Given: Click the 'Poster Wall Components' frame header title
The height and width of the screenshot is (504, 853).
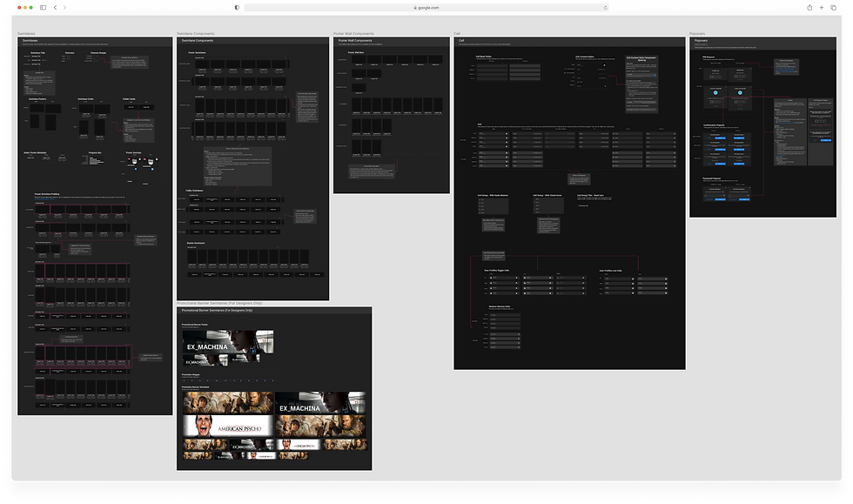Looking at the screenshot, I should coord(355,40).
